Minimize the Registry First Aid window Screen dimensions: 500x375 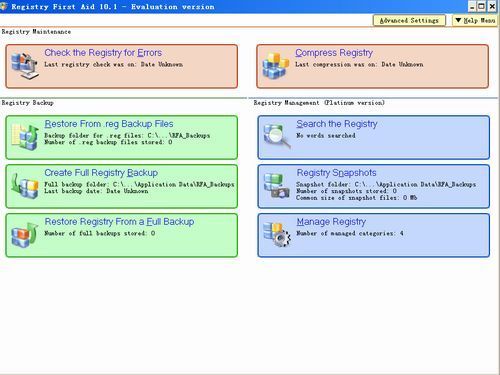[473, 6]
